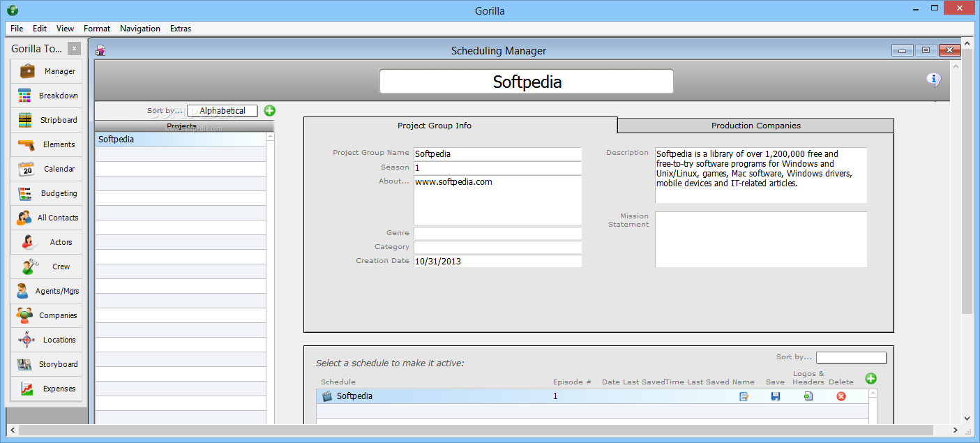The height and width of the screenshot is (443, 980).
Task: Close the Gorilla Tools palette
Action: 75,49
